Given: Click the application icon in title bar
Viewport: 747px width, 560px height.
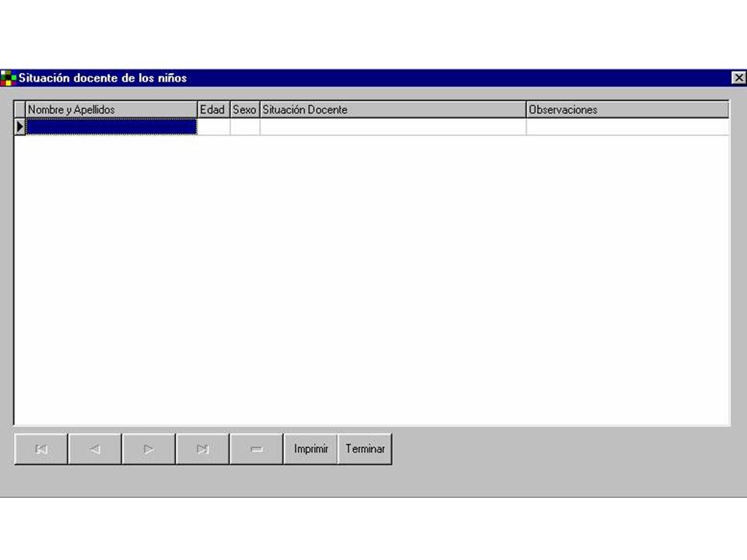Looking at the screenshot, I should 8,78.
